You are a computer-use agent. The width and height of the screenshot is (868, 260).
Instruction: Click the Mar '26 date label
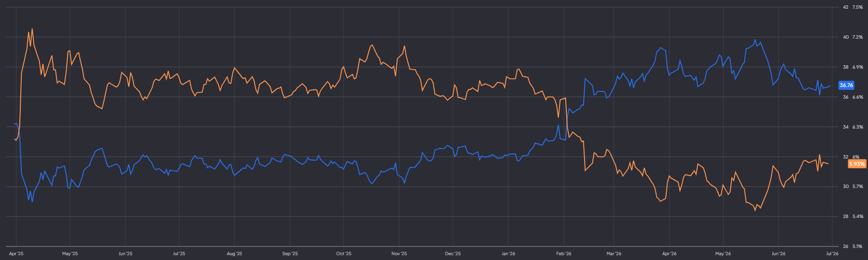[x=614, y=254]
